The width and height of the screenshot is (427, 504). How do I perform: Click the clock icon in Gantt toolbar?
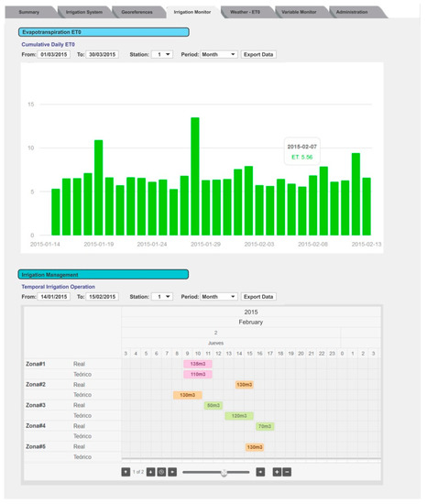pos(161,472)
